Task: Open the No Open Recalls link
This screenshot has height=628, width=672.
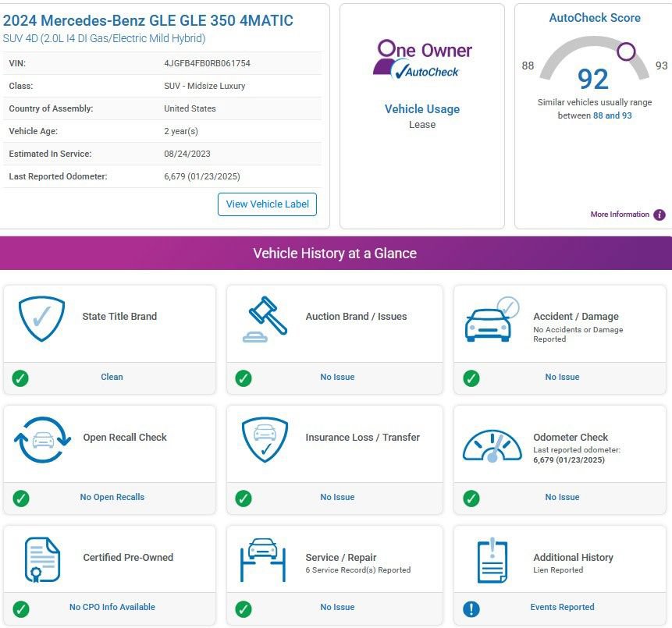Action: (112, 497)
